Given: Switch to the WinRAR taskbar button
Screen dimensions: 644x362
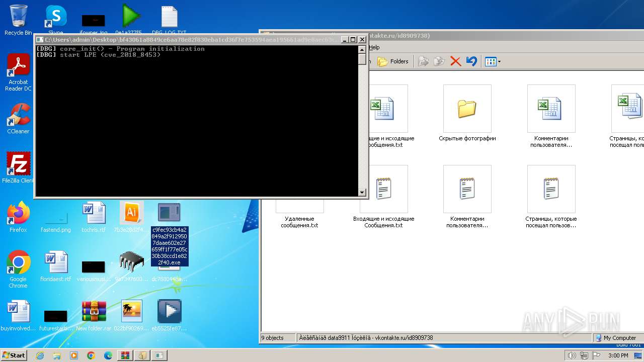Looking at the screenshot, I should point(125,355).
